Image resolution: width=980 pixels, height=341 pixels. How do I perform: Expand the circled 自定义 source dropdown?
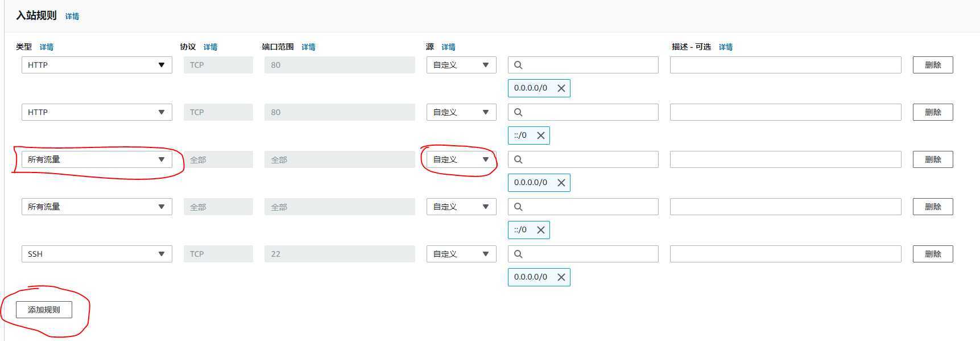tap(461, 159)
